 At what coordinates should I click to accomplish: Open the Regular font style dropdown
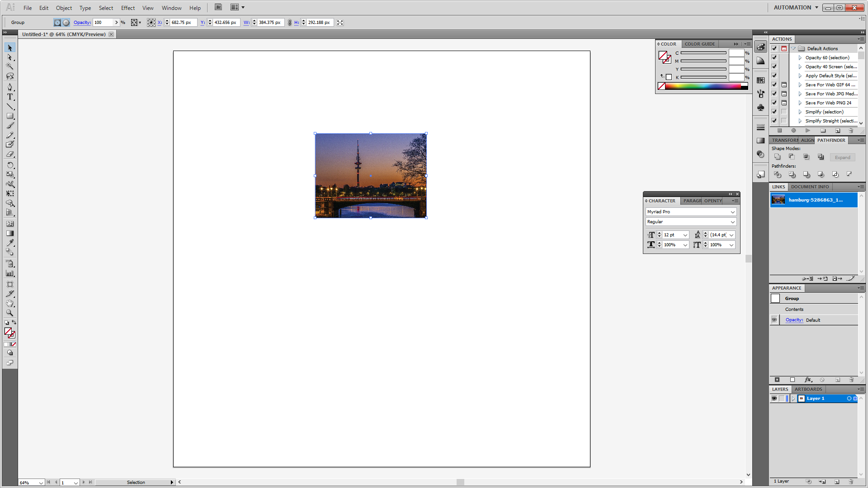(x=733, y=222)
